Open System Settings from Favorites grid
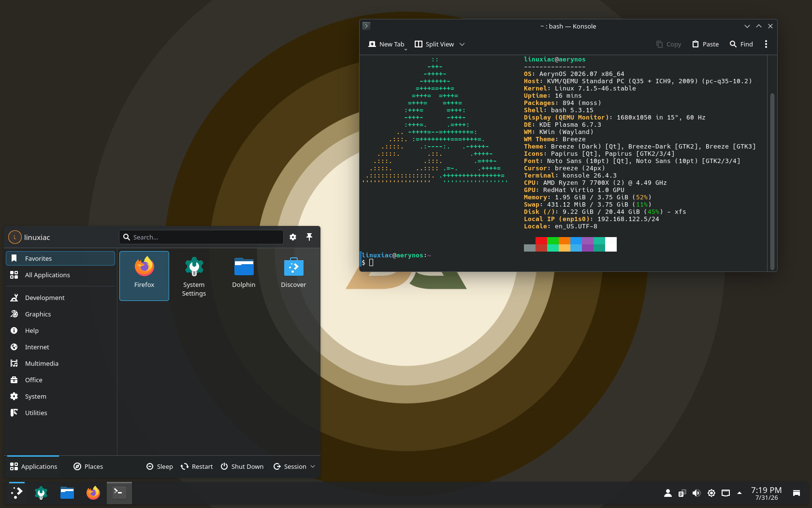Image resolution: width=812 pixels, height=508 pixels. pos(194,276)
